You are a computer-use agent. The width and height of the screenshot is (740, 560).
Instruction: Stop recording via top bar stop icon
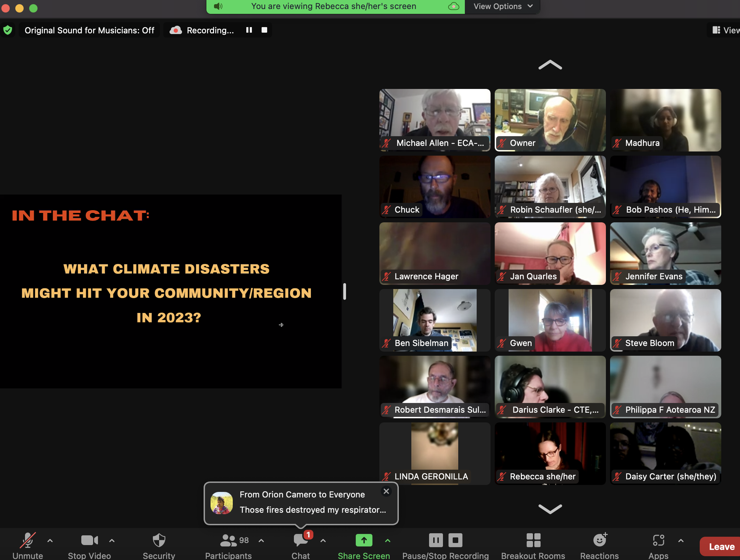click(264, 30)
